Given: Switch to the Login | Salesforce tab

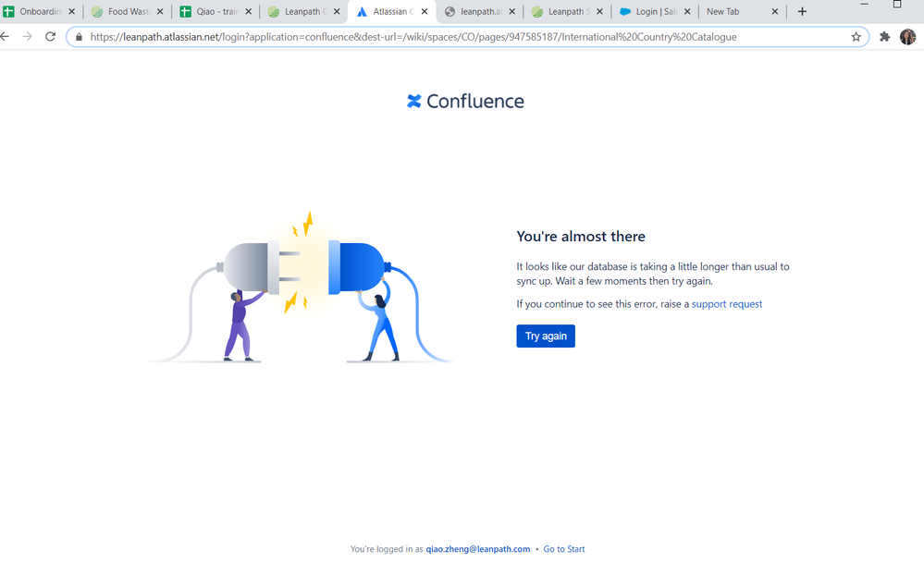Looking at the screenshot, I should pos(655,11).
